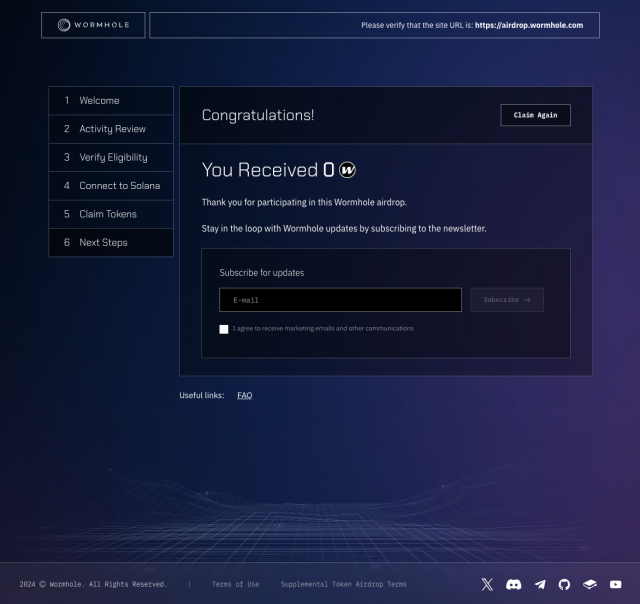
Task: Tick the marketing emails agreement checkbox
Action: (x=224, y=329)
